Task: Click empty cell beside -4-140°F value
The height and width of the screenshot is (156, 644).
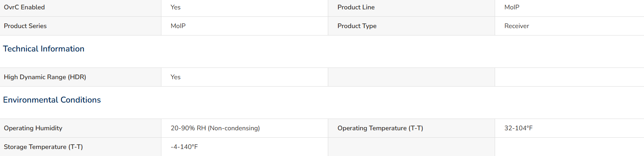Action: point(411,147)
